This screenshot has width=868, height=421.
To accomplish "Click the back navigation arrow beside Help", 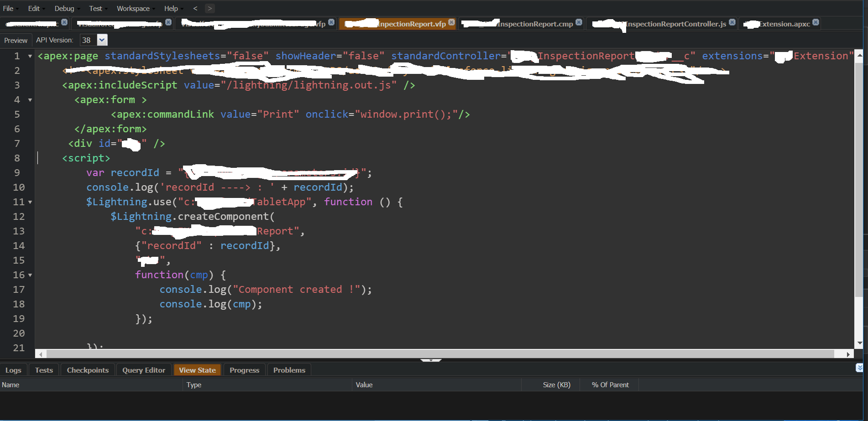I will pos(195,8).
